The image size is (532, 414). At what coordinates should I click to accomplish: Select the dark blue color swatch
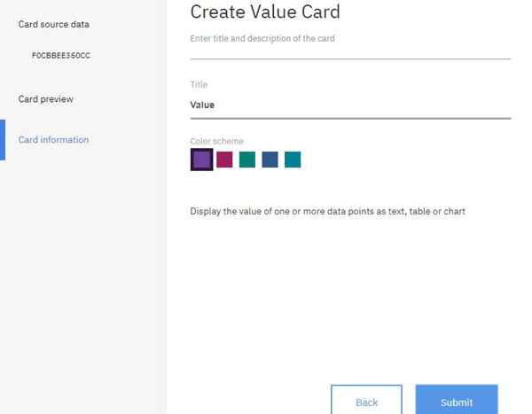tap(270, 160)
